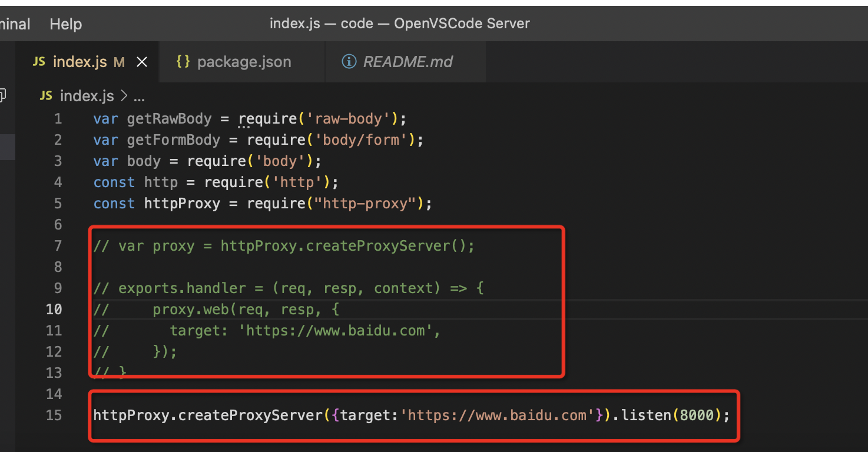The height and width of the screenshot is (452, 868).
Task: Click the breadcrumb chevron after index.js
Action: pyautogui.click(x=124, y=96)
